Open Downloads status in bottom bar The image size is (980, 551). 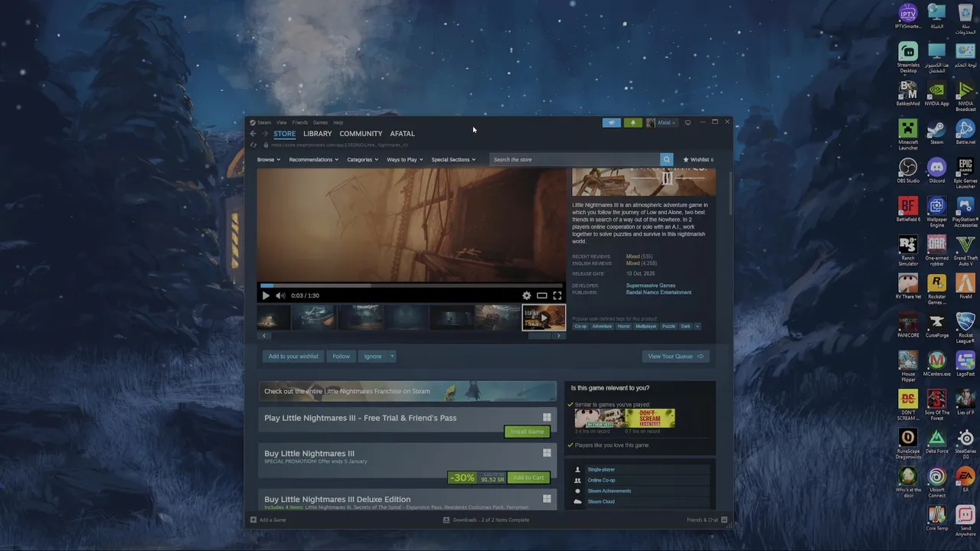486,520
